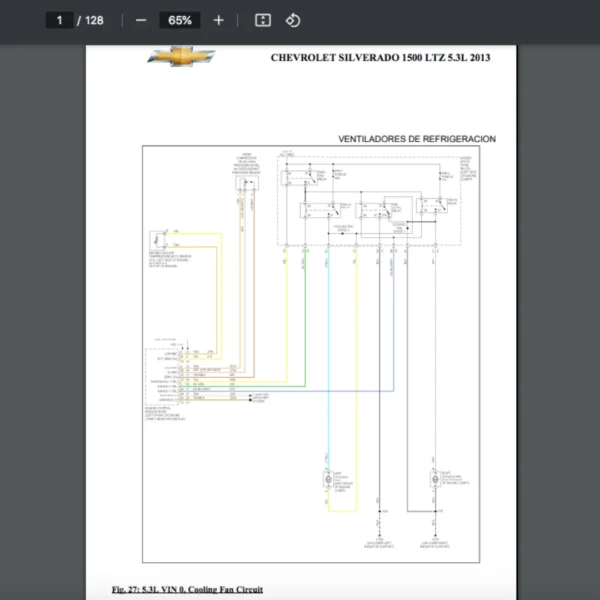This screenshot has width=600, height=600.
Task: Click the left cooling fan motor symbol
Action: click(x=329, y=480)
